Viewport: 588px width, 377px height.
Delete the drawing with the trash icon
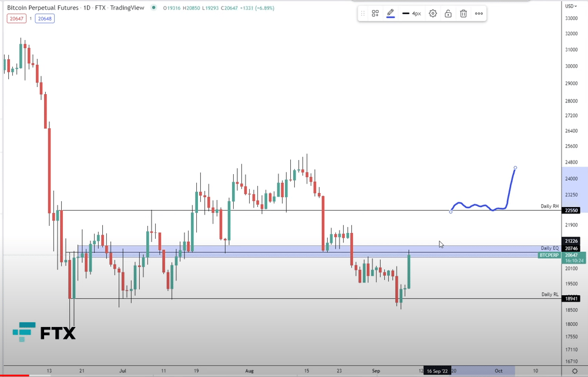[463, 14]
